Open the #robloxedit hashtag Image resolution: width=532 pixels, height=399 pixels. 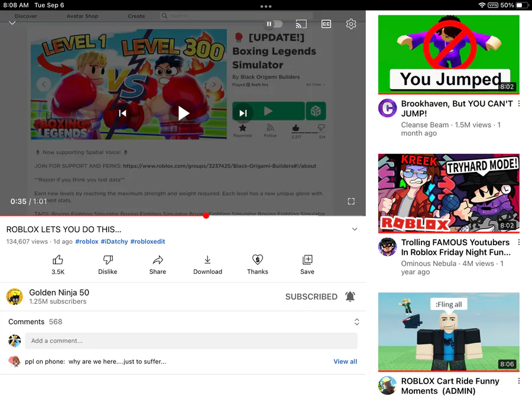pos(148,242)
